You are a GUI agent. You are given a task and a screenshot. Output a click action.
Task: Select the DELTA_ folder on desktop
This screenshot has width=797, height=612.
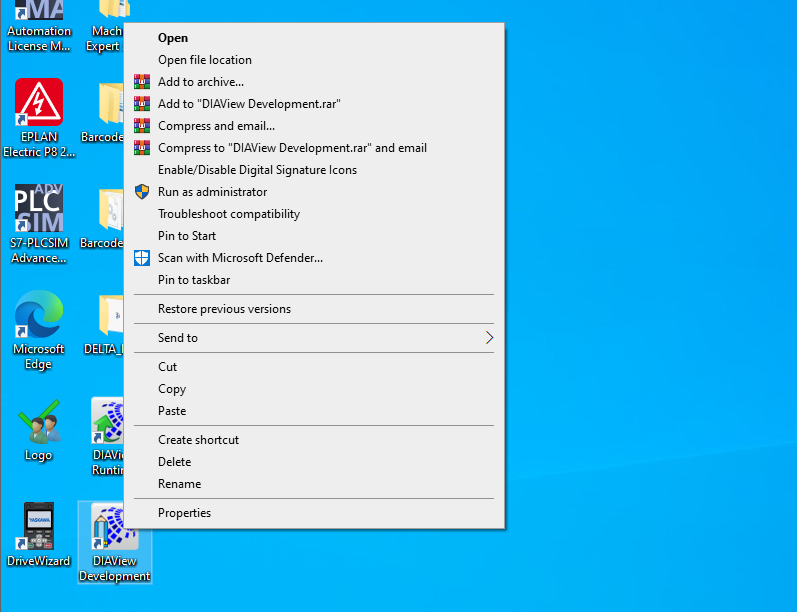[x=107, y=317]
